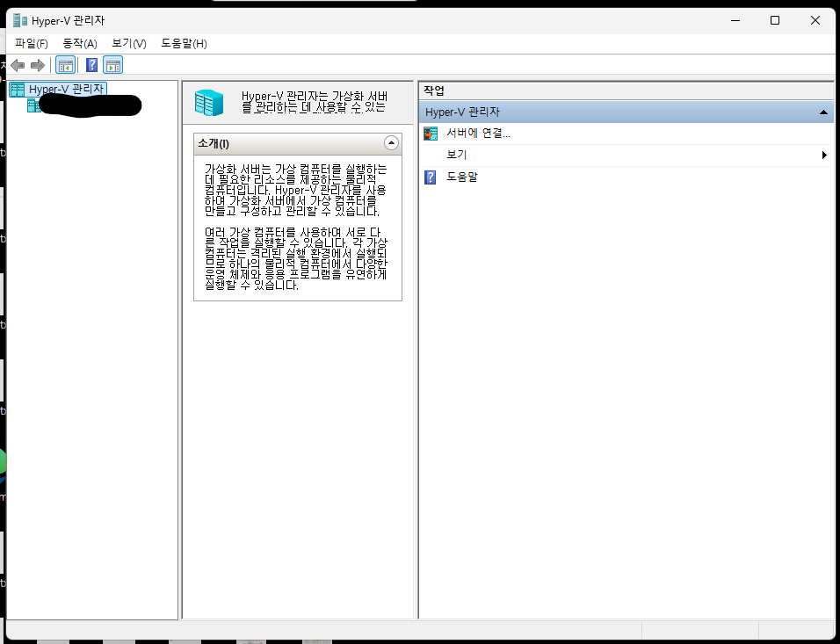
Task: Open the 파일(F) menu
Action: (32, 43)
